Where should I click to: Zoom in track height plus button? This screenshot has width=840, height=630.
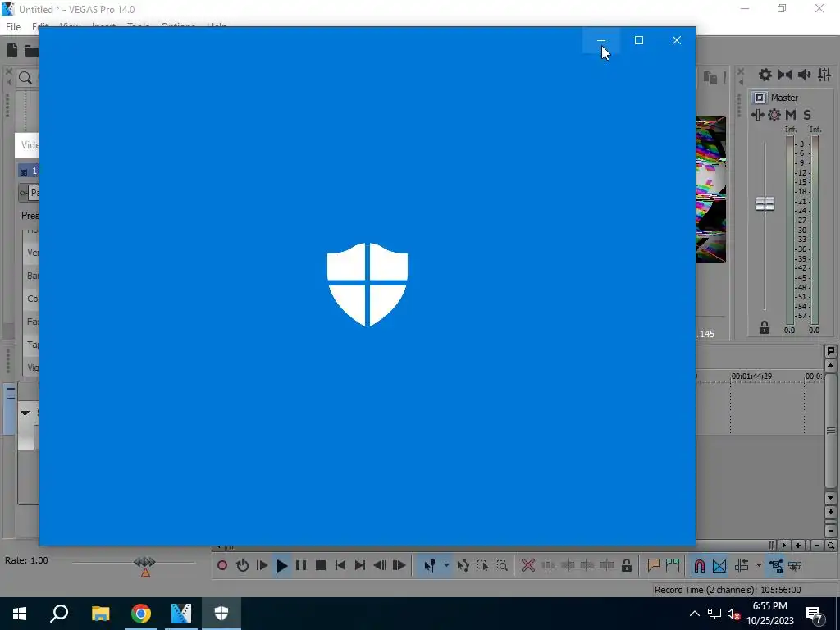[x=830, y=512]
